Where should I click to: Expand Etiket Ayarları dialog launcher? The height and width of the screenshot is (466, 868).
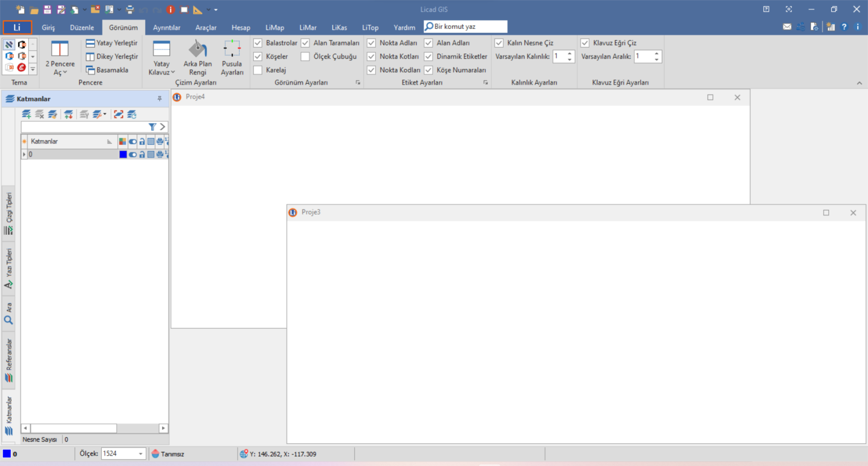(485, 83)
